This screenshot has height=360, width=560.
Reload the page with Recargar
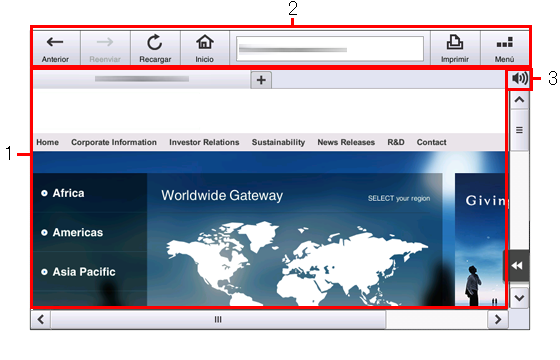155,48
